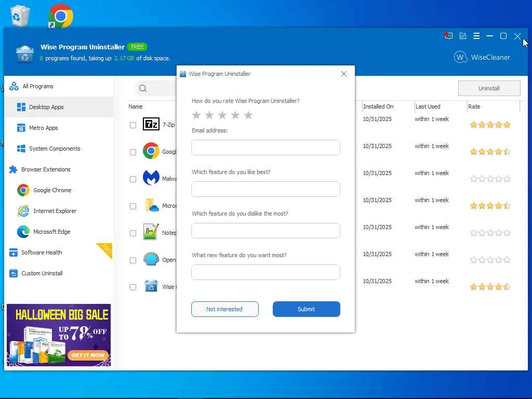Open the Recycle Bin desktop icon

coord(20,16)
